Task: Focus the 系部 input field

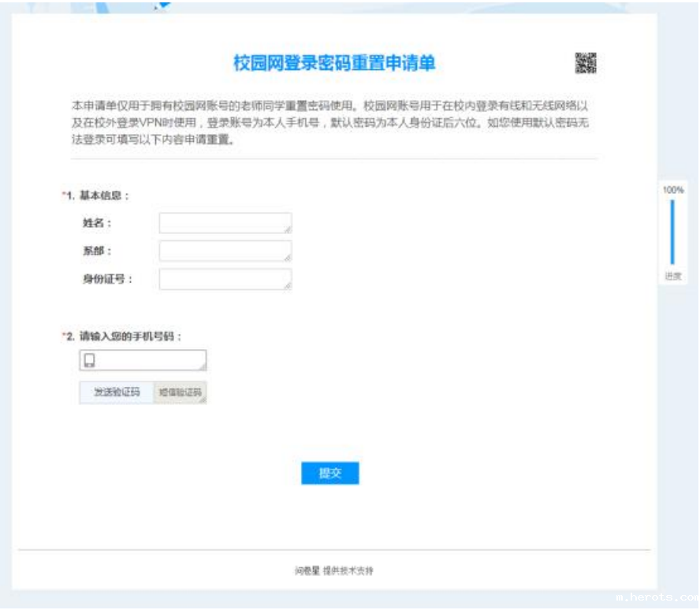Action: [x=225, y=251]
